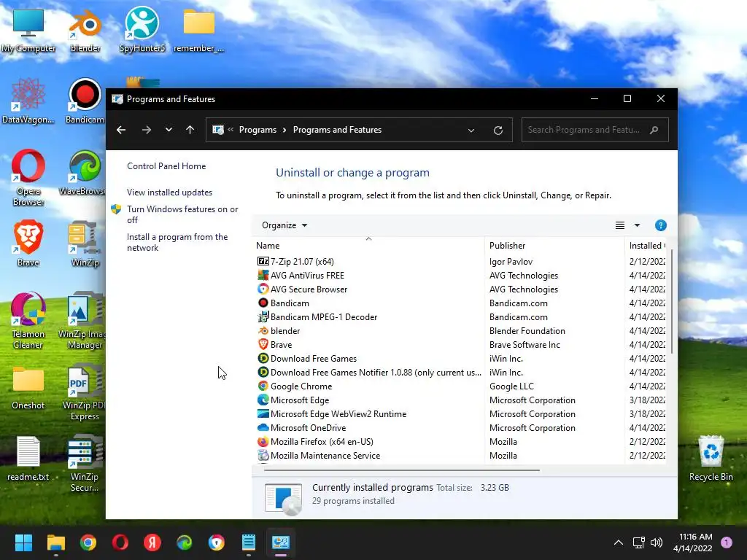The image size is (747, 560).
Task: Click the Blender desktop shortcut
Action: pyautogui.click(x=85, y=31)
